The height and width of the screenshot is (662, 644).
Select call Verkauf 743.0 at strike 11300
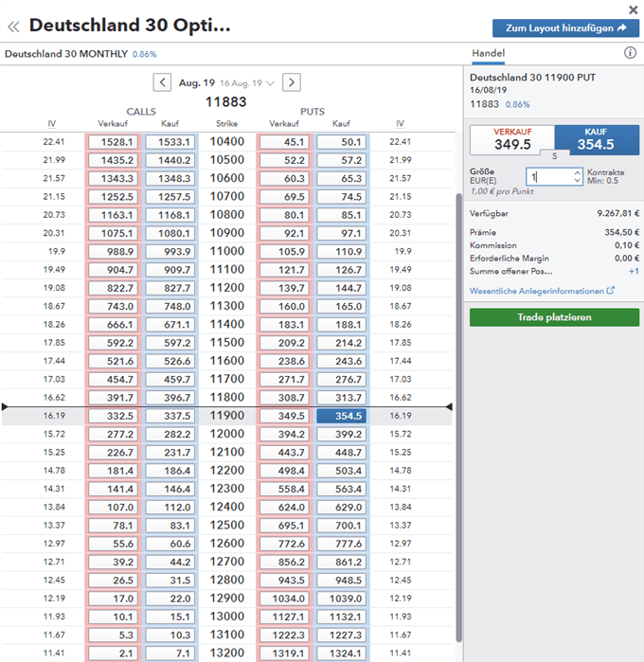114,306
